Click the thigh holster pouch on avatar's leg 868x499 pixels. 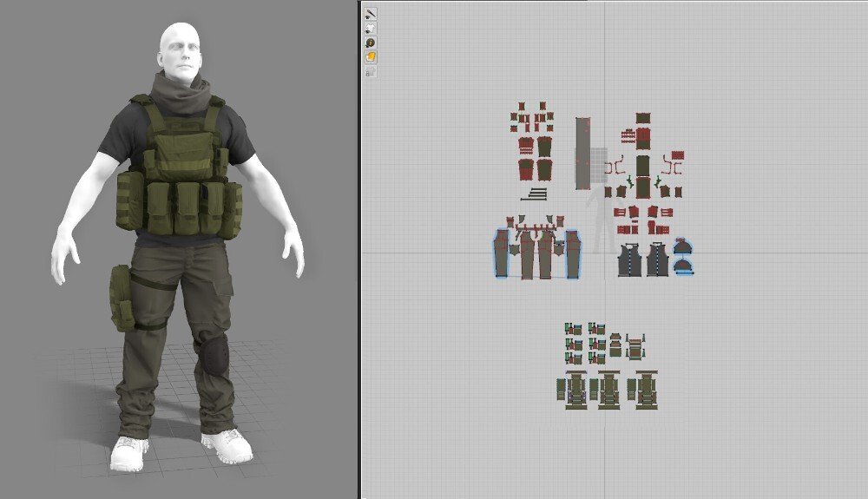tap(122, 297)
